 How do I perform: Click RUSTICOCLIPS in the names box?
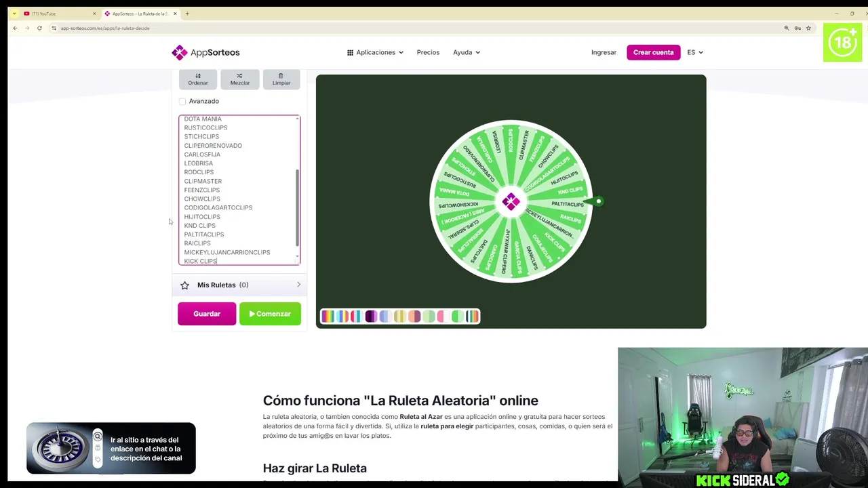tap(205, 127)
